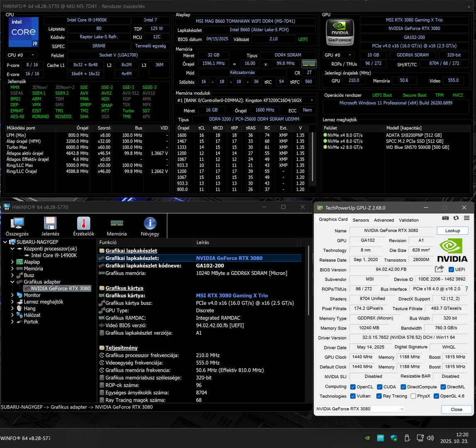This screenshot has width=476, height=448.
Task: Open the GPU-Z graphics card selection dropdown
Action: 360,409
